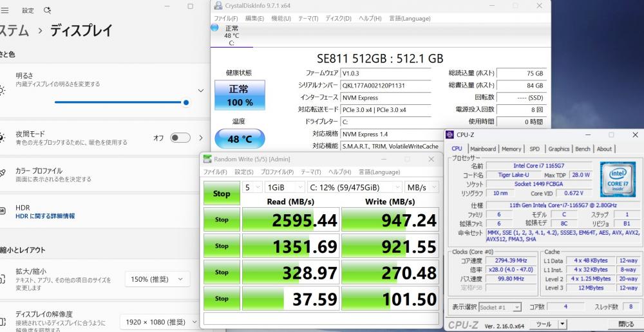Click the 48 °C temperature badge
Image resolution: width=644 pixels, height=332 pixels.
(x=240, y=139)
